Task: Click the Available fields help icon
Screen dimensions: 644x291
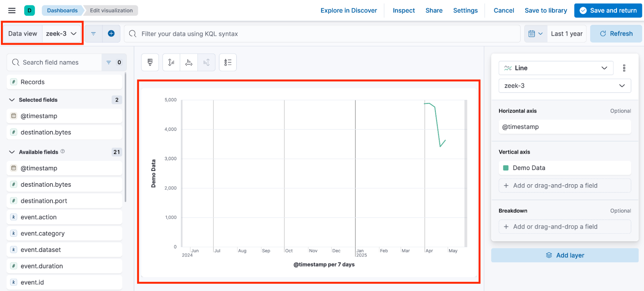Action: [x=62, y=151]
